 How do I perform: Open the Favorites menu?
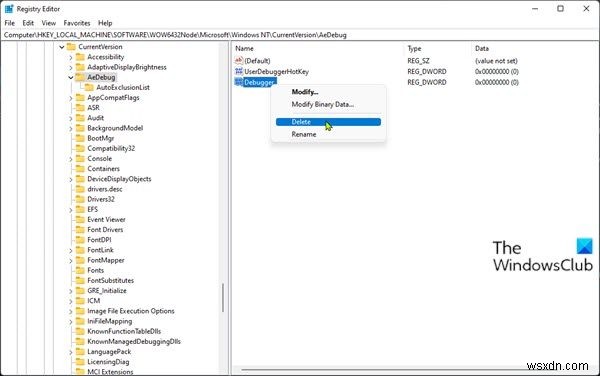click(77, 23)
